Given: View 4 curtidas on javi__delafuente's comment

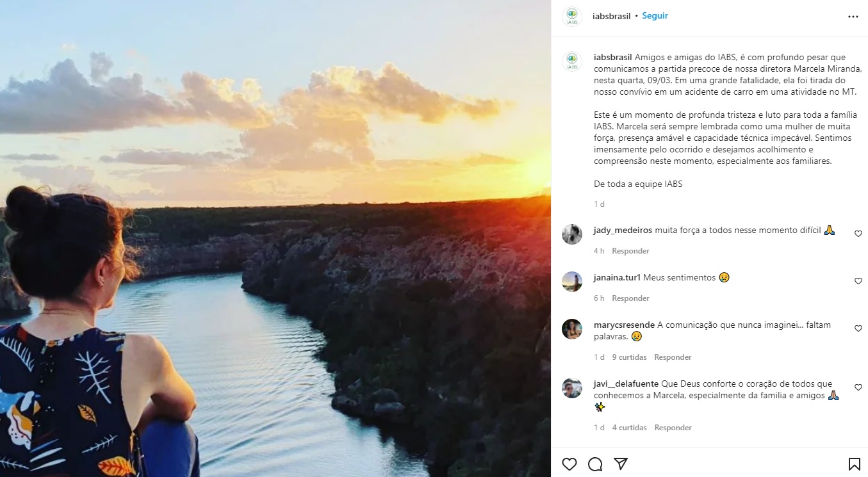Looking at the screenshot, I should (629, 428).
